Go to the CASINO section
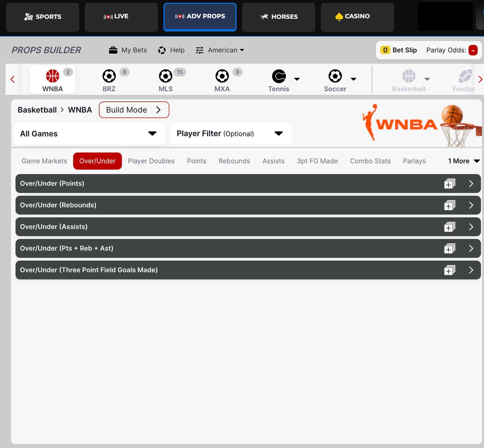 point(357,17)
